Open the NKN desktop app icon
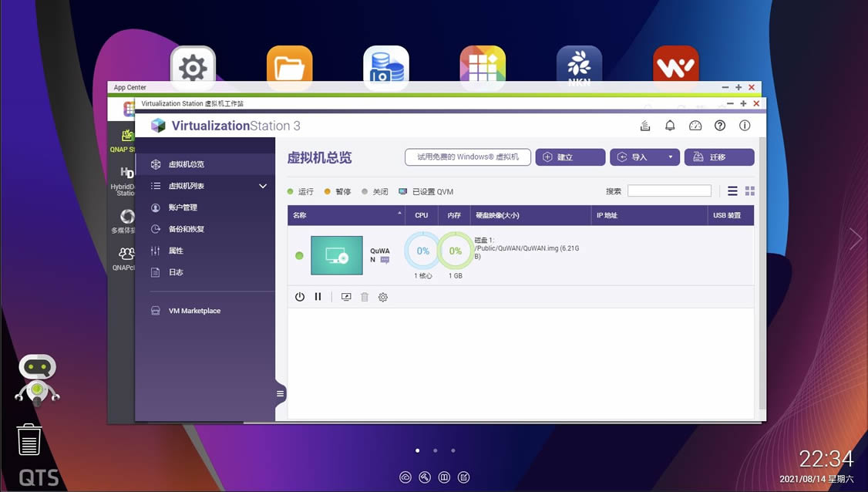Screen dimensions: 868x492 click(x=579, y=68)
